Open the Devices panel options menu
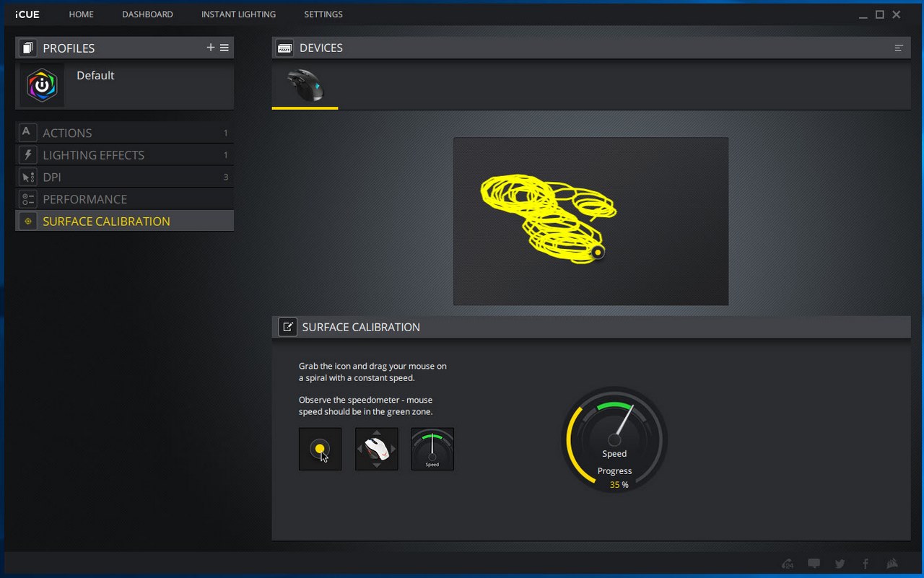 click(x=899, y=48)
